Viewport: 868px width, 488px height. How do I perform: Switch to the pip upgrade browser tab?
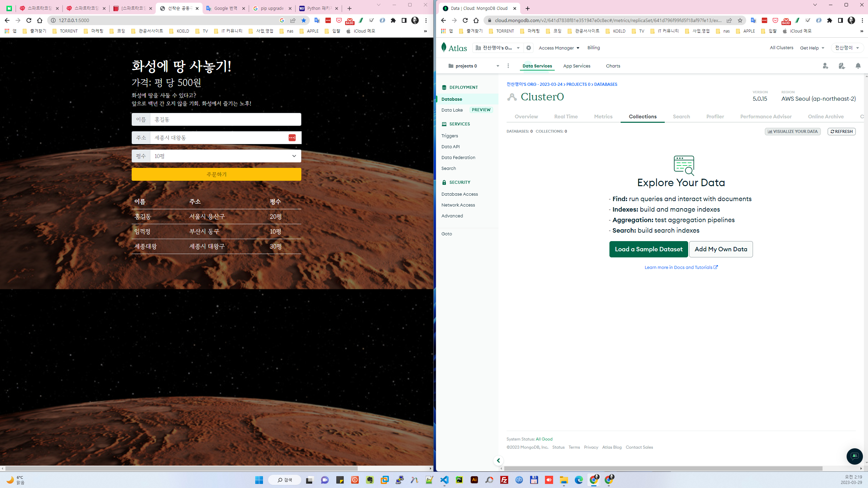pyautogui.click(x=272, y=8)
